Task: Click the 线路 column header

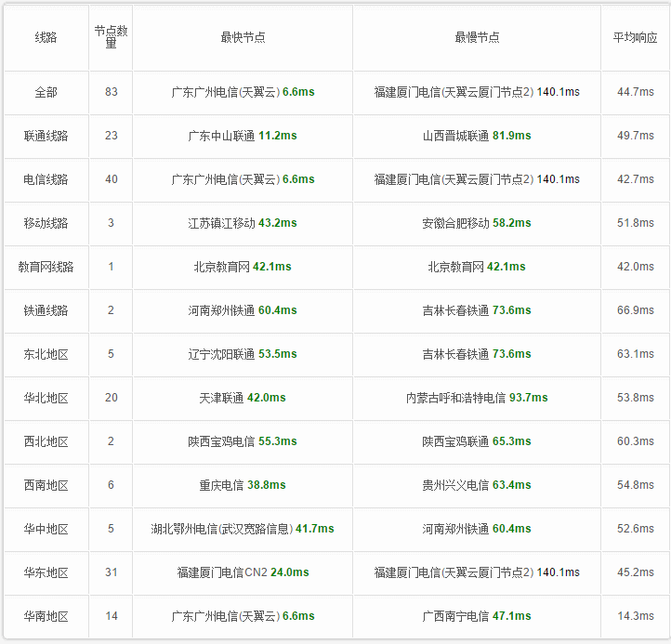Action: pos(46,38)
